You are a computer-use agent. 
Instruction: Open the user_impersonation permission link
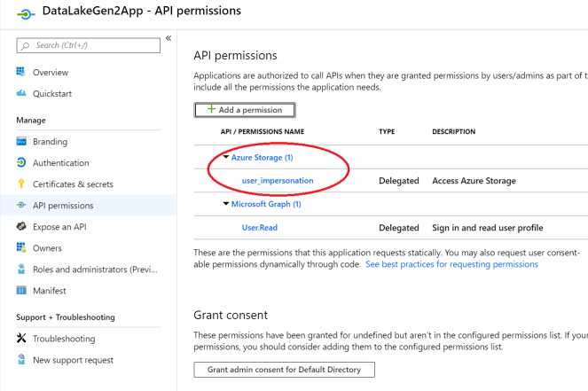click(278, 181)
